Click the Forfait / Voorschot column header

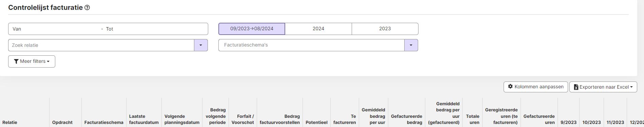coord(242,119)
